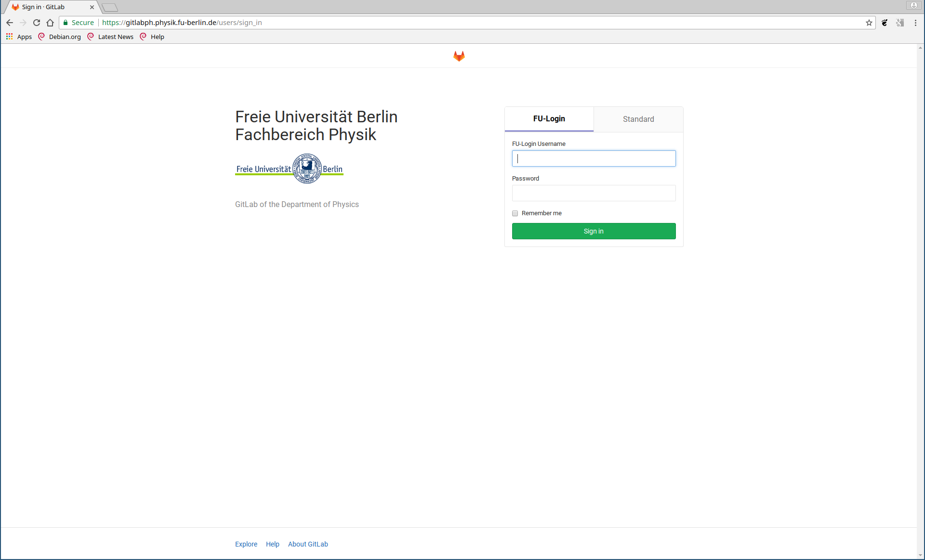Open the Explore footer link
Screen dimensions: 925x560
tap(246, 544)
